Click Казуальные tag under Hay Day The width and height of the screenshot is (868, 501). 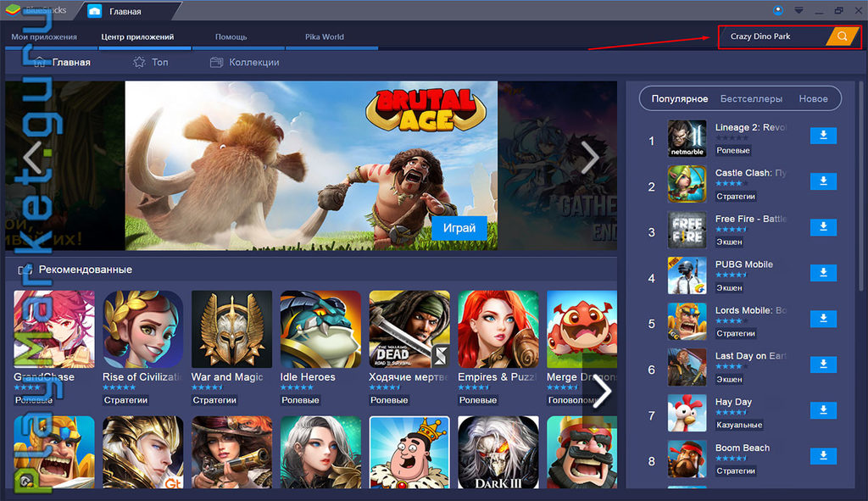pos(739,426)
